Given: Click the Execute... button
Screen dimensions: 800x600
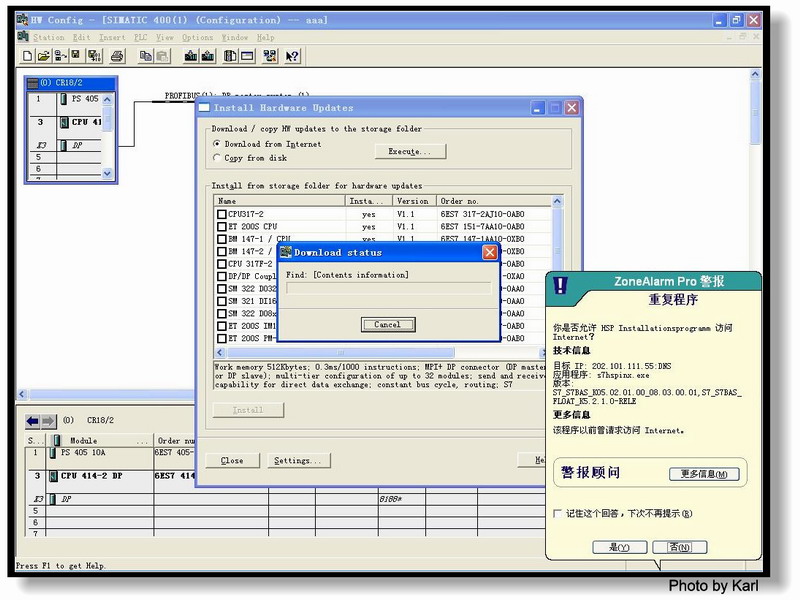Looking at the screenshot, I should pyautogui.click(x=410, y=152).
